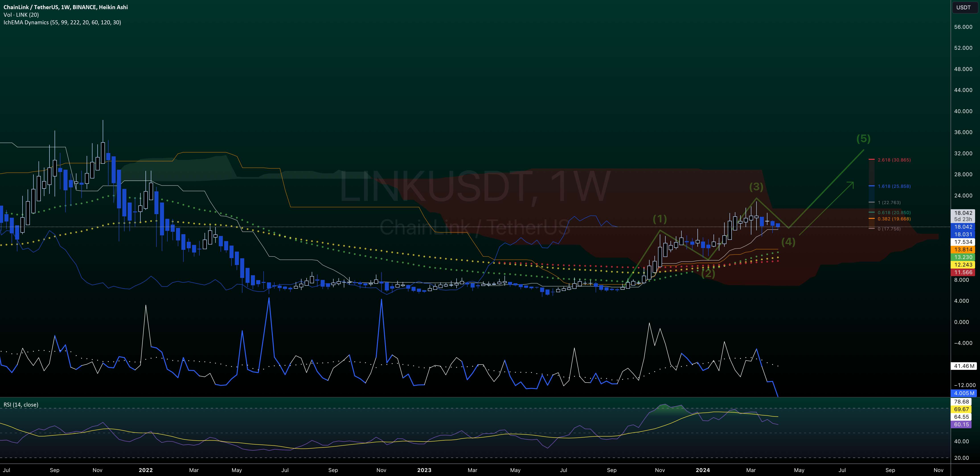Select the Elliott wave (5) label

[x=864, y=139]
